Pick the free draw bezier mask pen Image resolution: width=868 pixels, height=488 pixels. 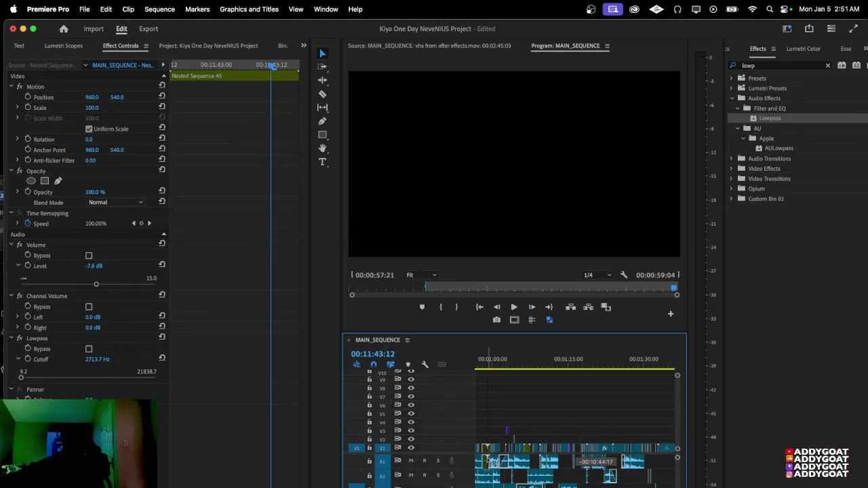coord(58,181)
